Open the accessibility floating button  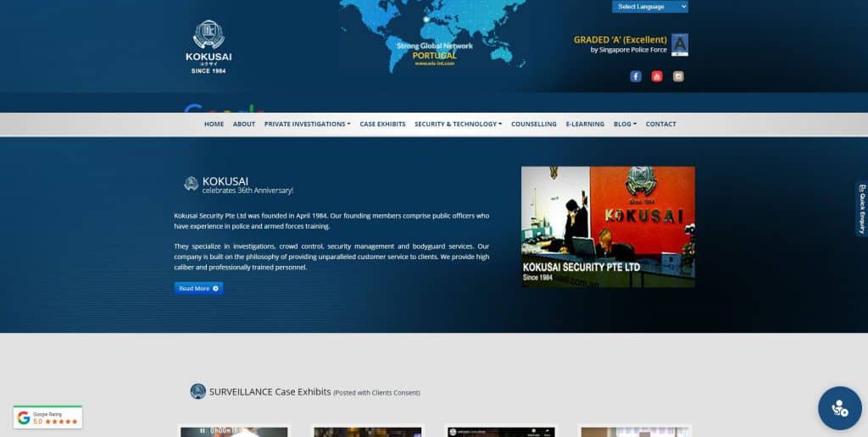point(840,408)
